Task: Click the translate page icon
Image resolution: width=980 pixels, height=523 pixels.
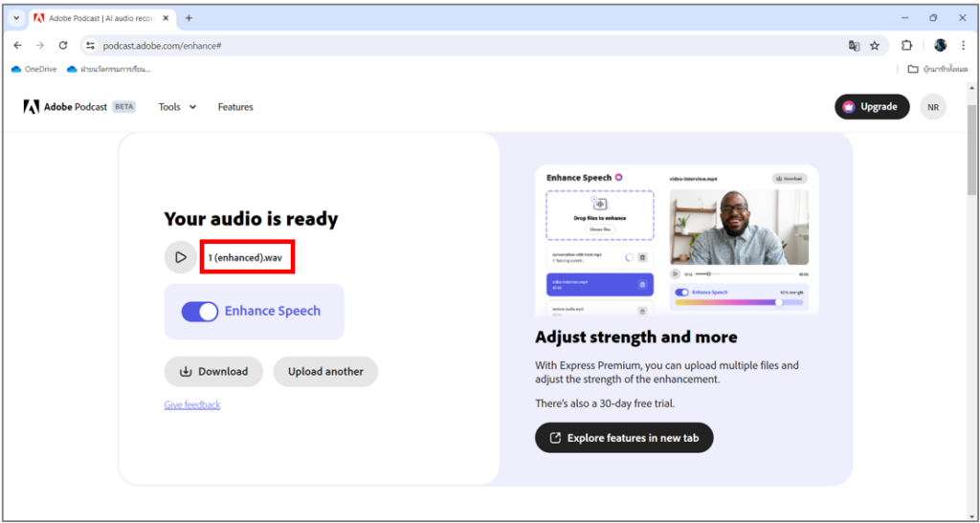Action: point(854,45)
